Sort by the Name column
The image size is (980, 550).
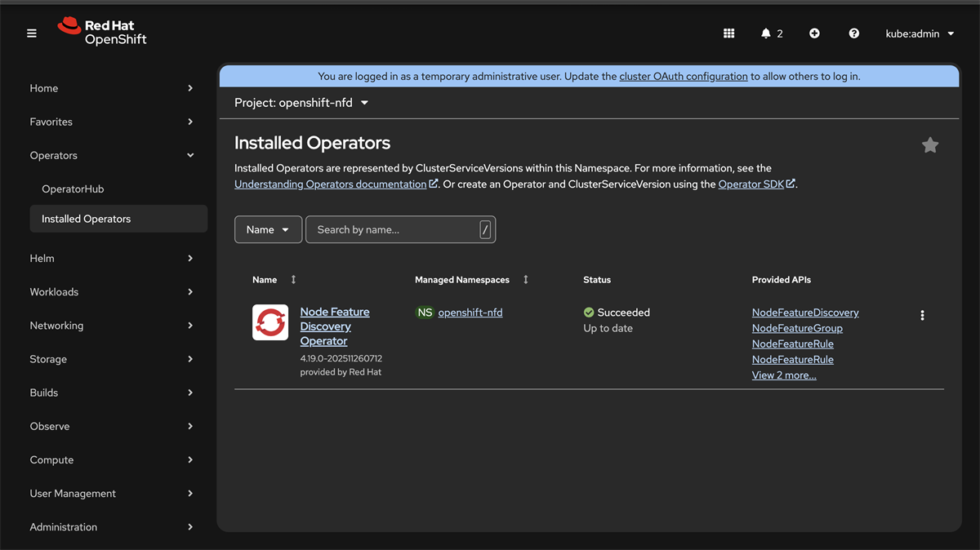tap(293, 280)
